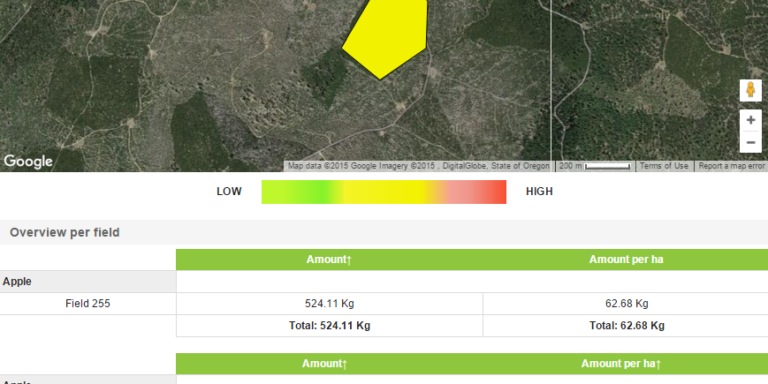Sort first table by Amount column
768x384 pixels.
pyautogui.click(x=329, y=260)
